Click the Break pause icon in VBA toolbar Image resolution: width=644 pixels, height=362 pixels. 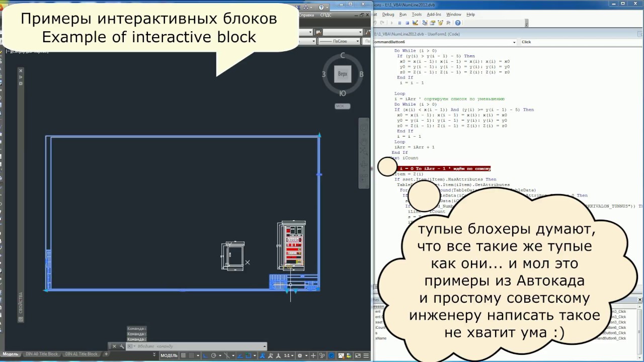click(399, 23)
